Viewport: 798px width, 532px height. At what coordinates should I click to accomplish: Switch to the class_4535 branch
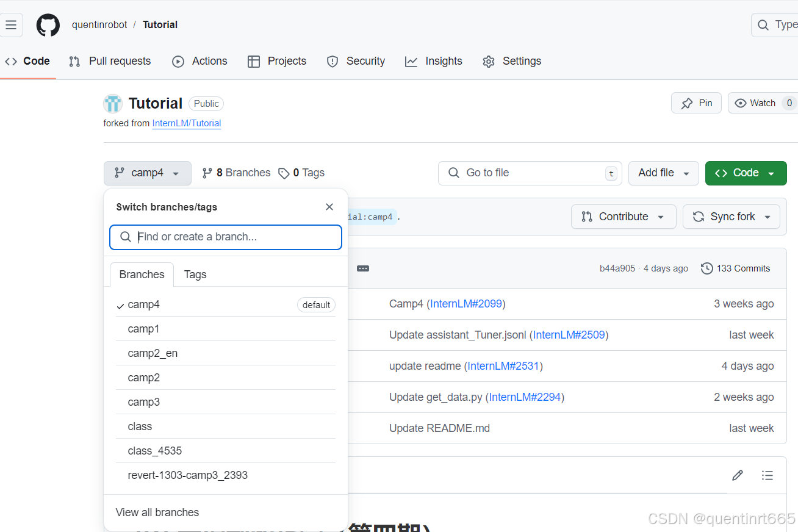click(x=226, y=451)
